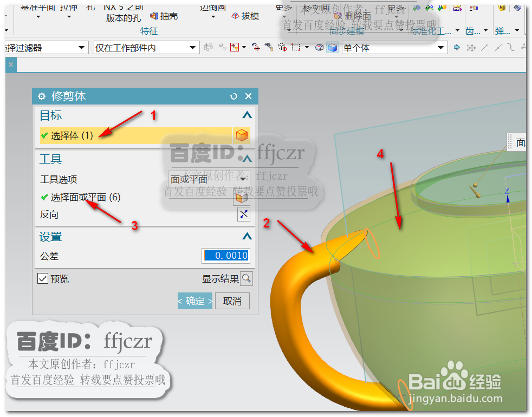Click the blue right arrow snap icon
The width and height of the screenshot is (532, 417).
[457, 48]
